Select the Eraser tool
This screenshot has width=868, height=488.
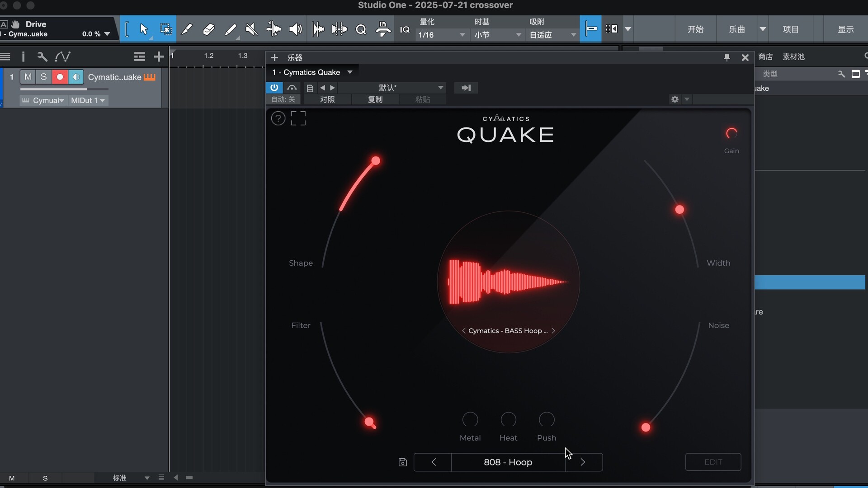point(208,29)
